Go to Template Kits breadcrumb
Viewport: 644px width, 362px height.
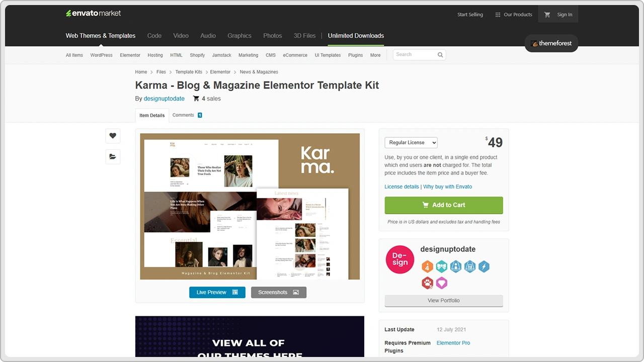[x=189, y=72]
